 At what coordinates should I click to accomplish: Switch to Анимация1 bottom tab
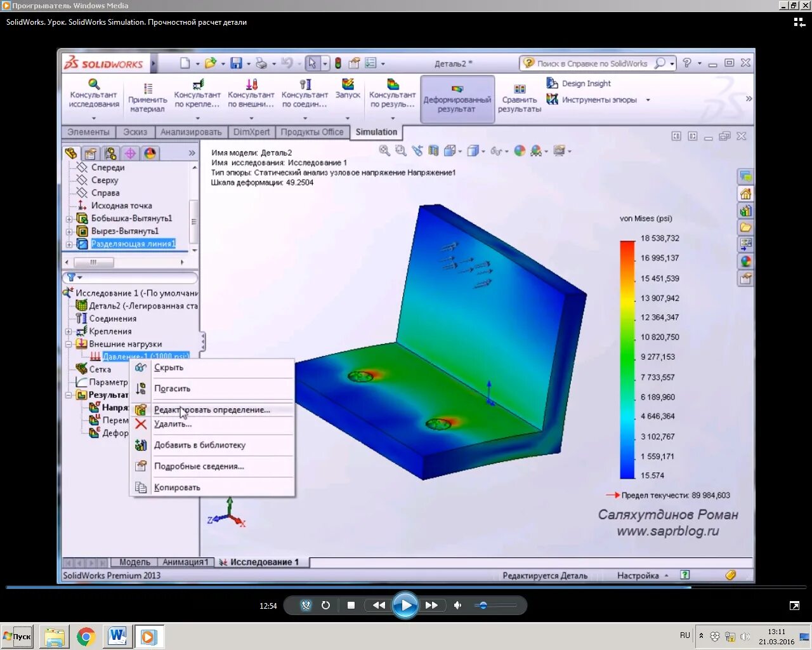click(185, 562)
